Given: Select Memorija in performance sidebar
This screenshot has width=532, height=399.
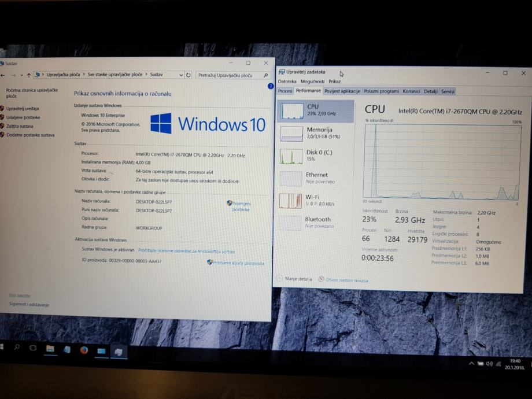Looking at the screenshot, I should [x=316, y=134].
